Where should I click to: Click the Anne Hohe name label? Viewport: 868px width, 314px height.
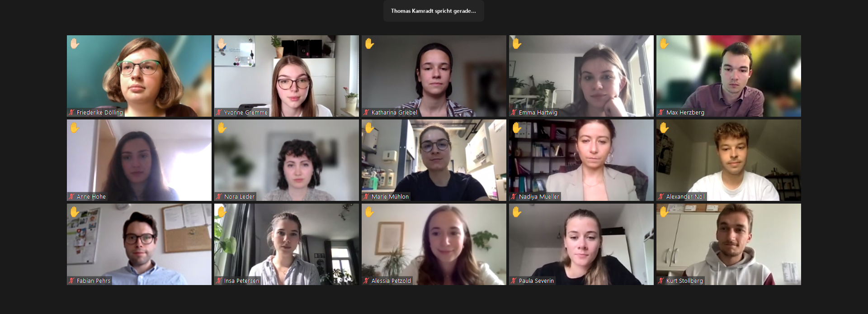[91, 197]
